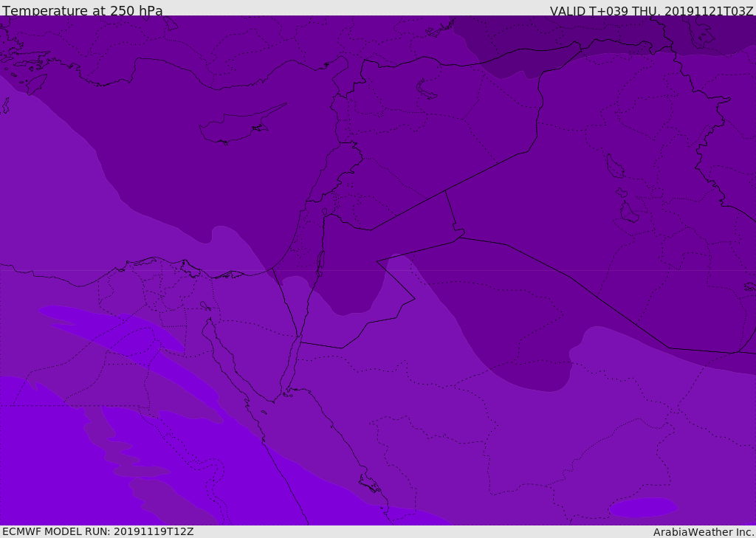Click the 'ArabiaWeather Inc.' credit text
This screenshot has width=756, height=538.
pyautogui.click(x=703, y=532)
